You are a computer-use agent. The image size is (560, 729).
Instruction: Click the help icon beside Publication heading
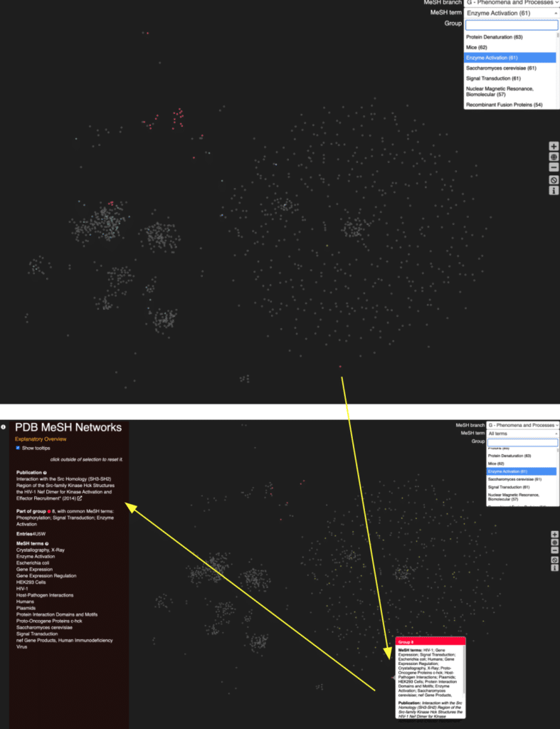(45, 473)
